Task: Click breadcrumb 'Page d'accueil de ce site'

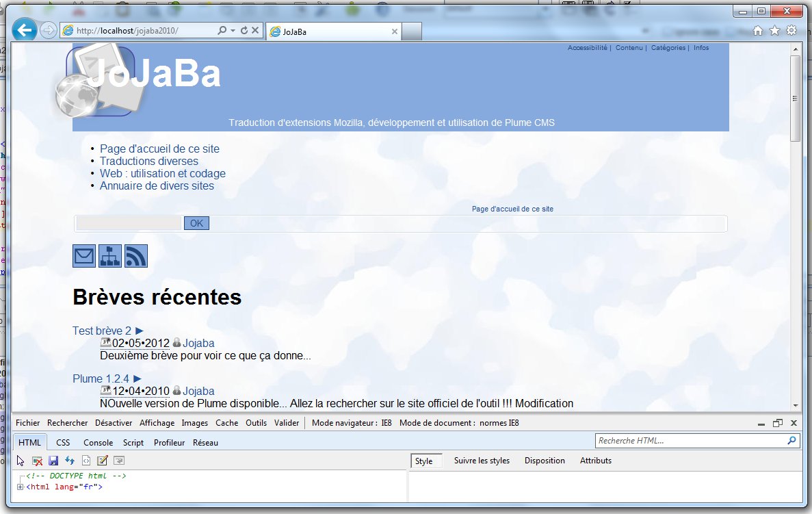Action: click(512, 209)
